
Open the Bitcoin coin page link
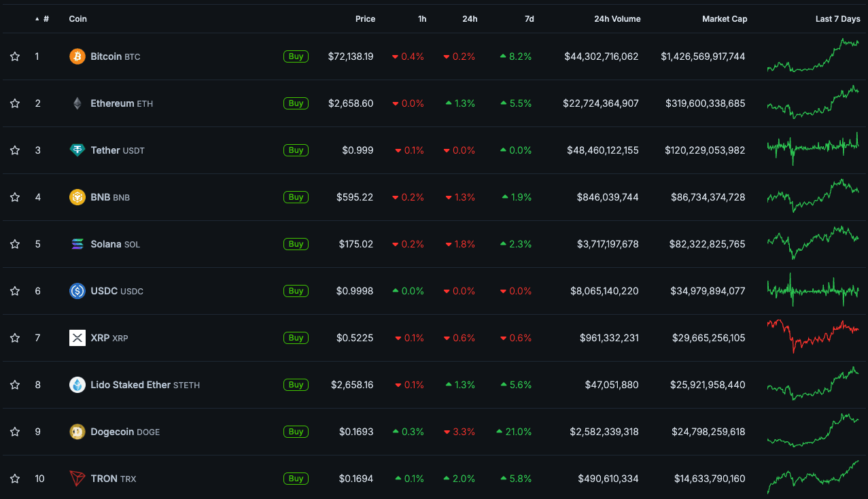[x=116, y=56]
